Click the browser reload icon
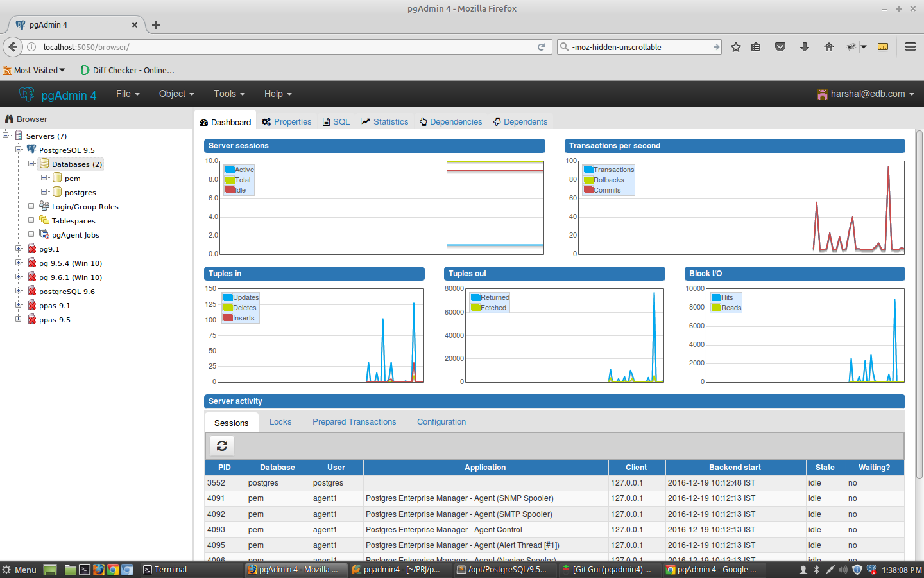Viewport: 924px width, 578px height. 541,47
